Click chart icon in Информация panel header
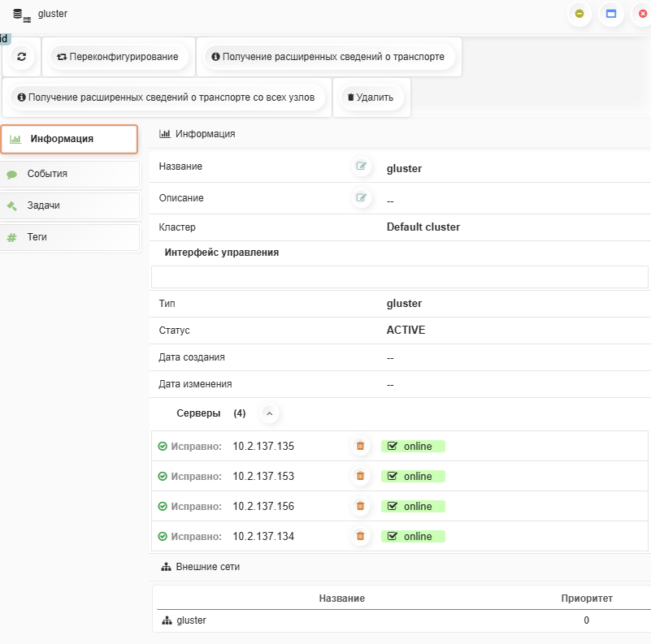This screenshot has height=644, width=651. tap(165, 134)
